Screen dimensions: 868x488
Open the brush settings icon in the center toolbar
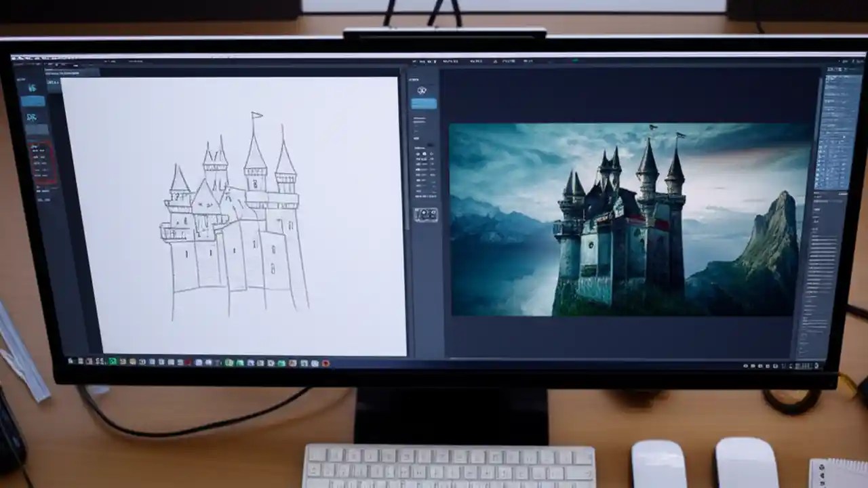(423, 89)
